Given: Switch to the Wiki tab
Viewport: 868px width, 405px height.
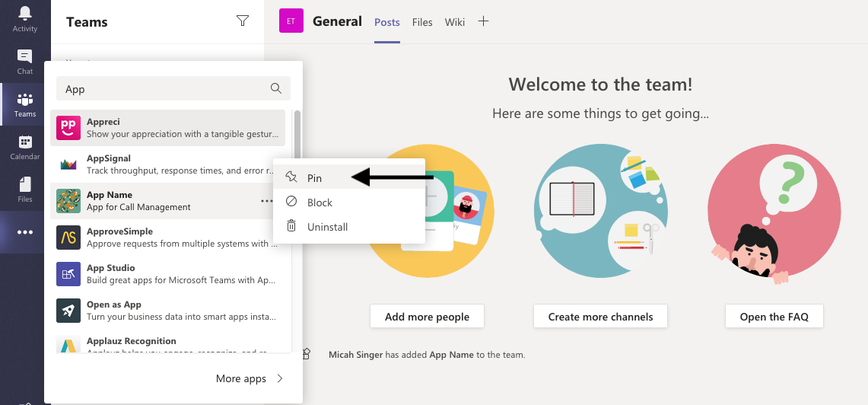Looking at the screenshot, I should [454, 22].
